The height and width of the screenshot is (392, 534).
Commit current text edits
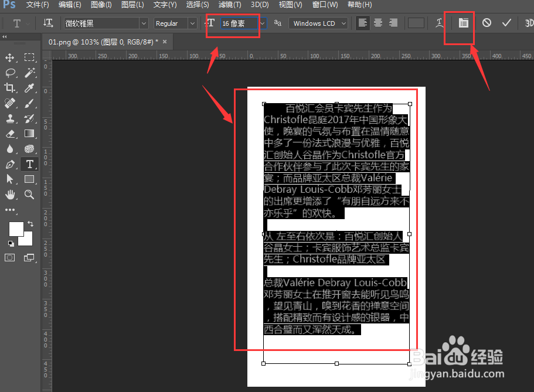tap(507, 23)
